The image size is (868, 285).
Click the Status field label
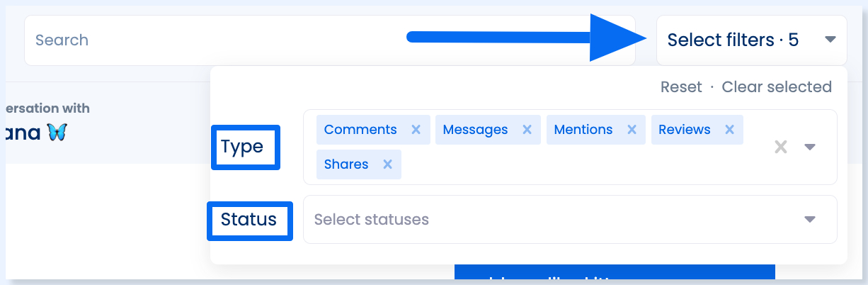point(249,220)
